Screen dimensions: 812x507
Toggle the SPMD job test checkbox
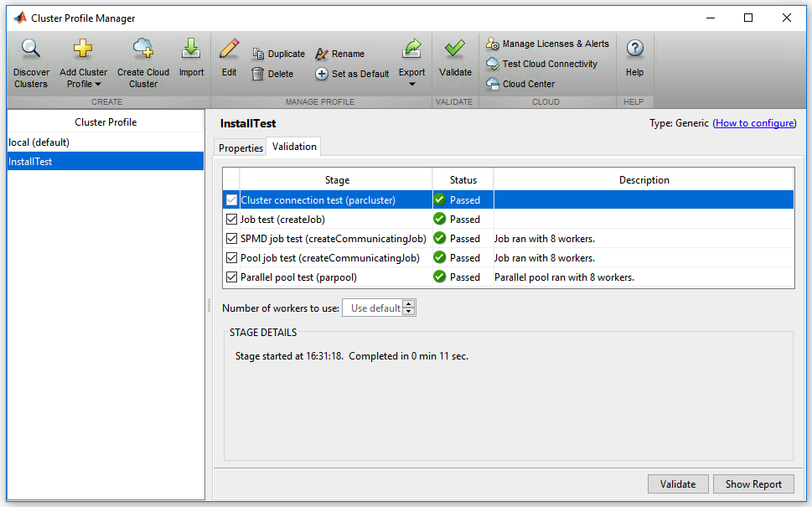(x=232, y=239)
